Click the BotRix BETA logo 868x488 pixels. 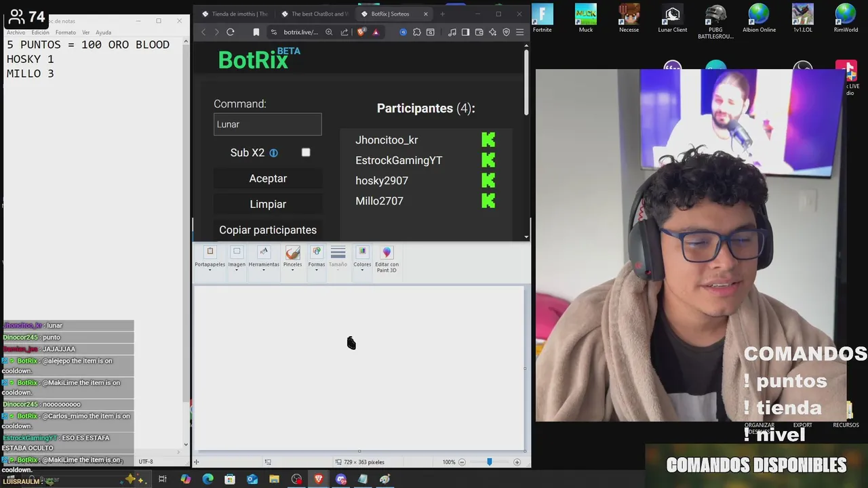[x=259, y=58]
